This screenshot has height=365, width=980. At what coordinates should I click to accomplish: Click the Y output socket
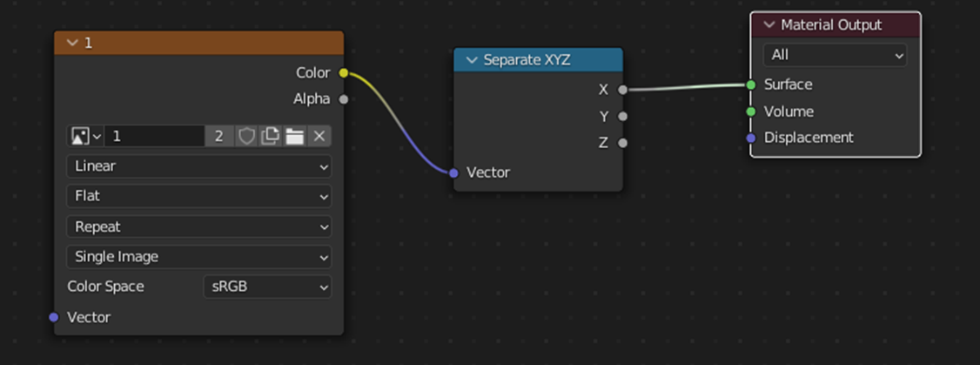622,116
